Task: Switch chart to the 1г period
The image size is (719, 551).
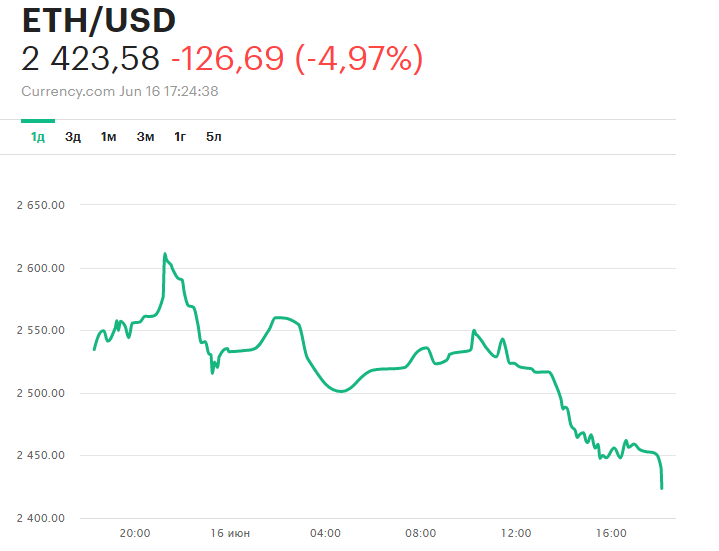Action: [180, 137]
